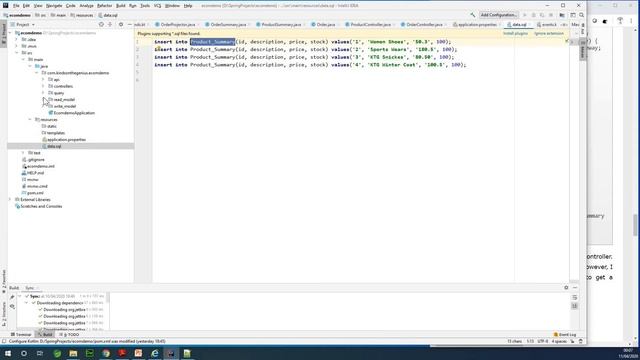Select data.sql in project tree
Screen dimensions: 640x360
pos(51,146)
